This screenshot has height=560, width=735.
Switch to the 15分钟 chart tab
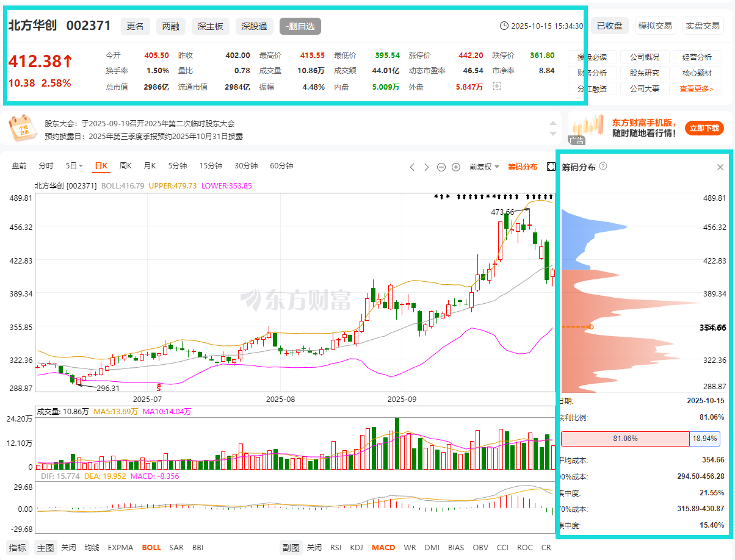tap(211, 166)
